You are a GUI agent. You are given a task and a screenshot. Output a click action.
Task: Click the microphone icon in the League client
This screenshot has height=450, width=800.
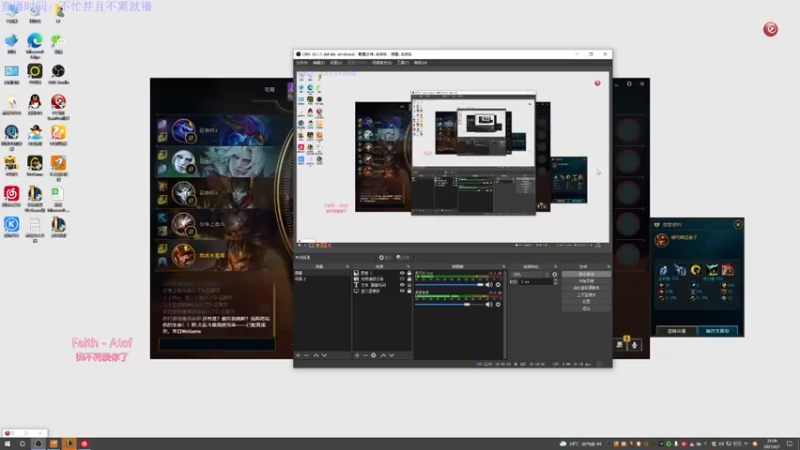click(x=634, y=345)
